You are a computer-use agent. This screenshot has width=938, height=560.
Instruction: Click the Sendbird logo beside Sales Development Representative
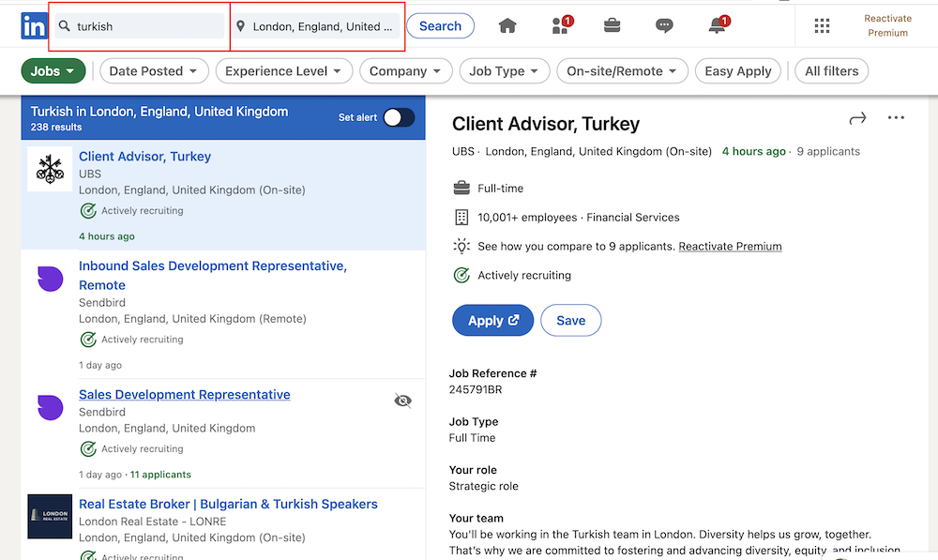click(51, 407)
